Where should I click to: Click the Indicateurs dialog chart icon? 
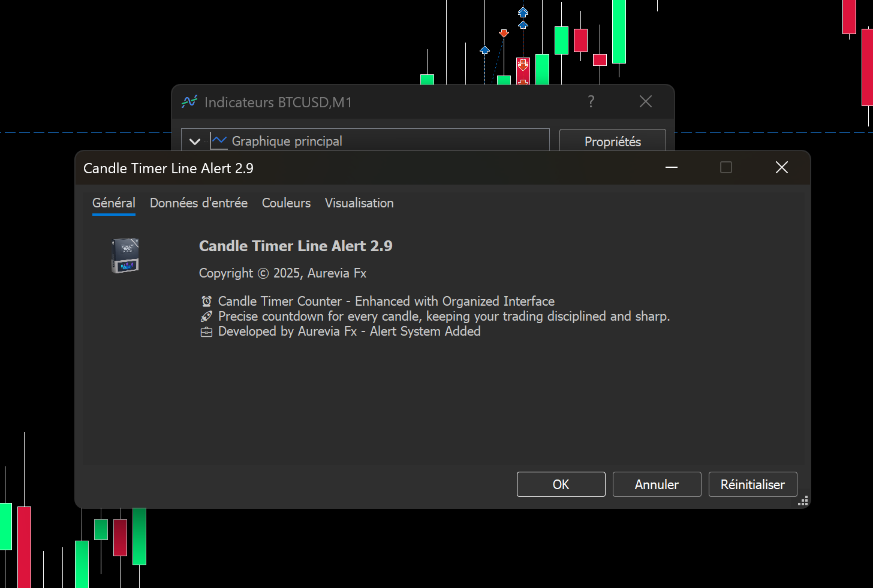(189, 102)
